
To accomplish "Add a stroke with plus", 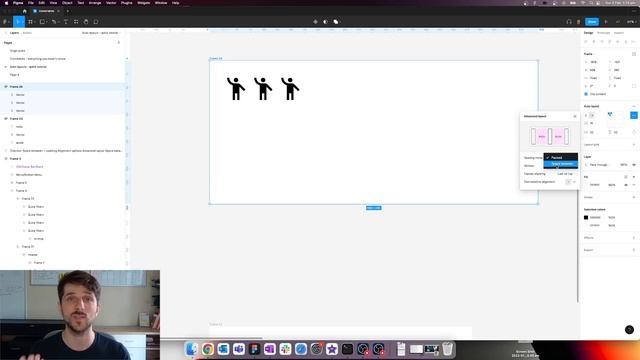I will point(634,197).
